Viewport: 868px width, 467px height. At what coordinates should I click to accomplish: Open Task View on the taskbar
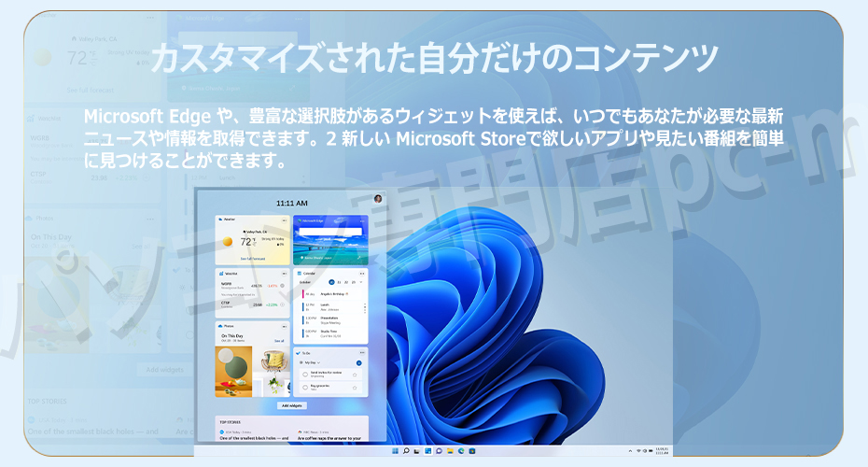click(x=416, y=451)
